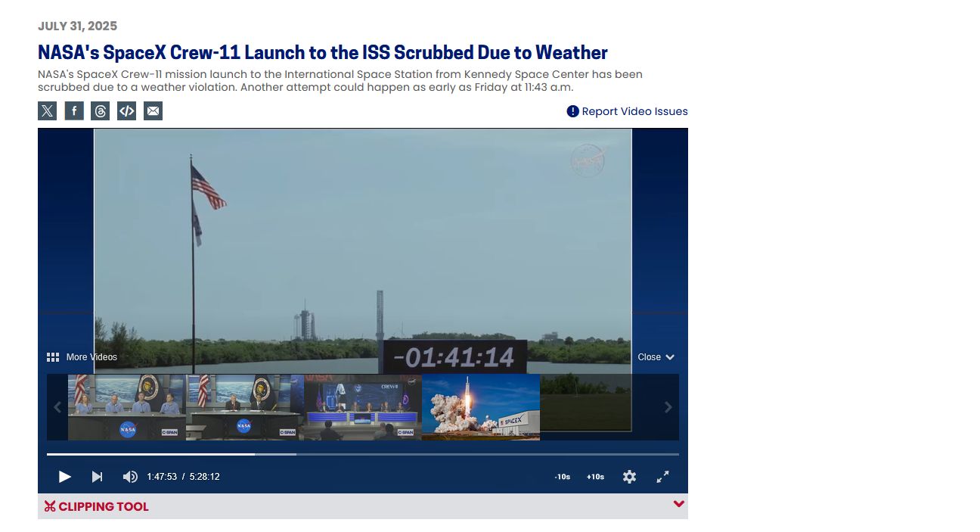Screen dimensions: 980x532
Task: Click the July 31, 2025 date
Action: pos(78,26)
